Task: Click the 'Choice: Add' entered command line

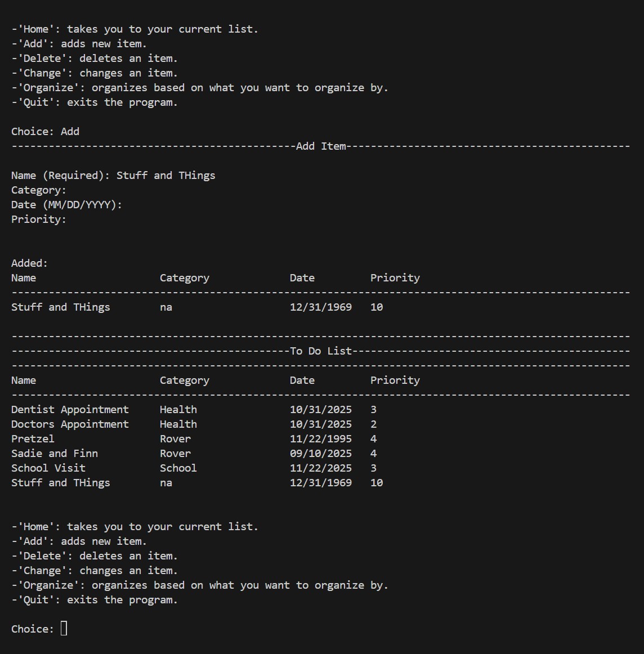Action: click(x=45, y=132)
